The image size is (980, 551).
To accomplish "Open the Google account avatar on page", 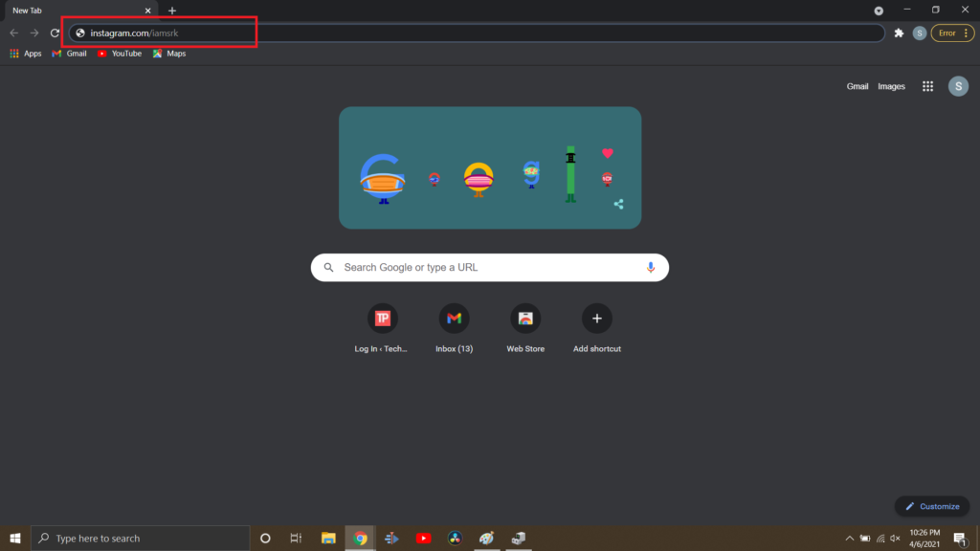I will [958, 86].
